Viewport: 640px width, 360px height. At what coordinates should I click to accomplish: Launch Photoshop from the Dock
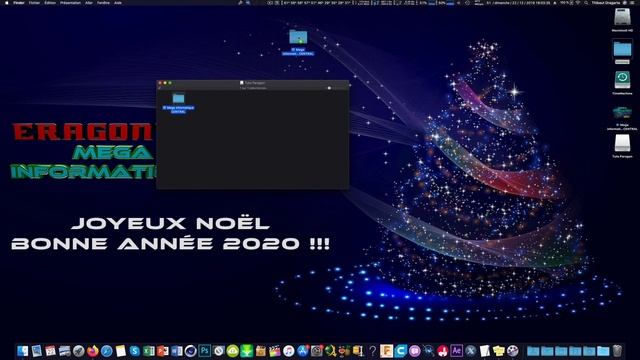[204, 351]
